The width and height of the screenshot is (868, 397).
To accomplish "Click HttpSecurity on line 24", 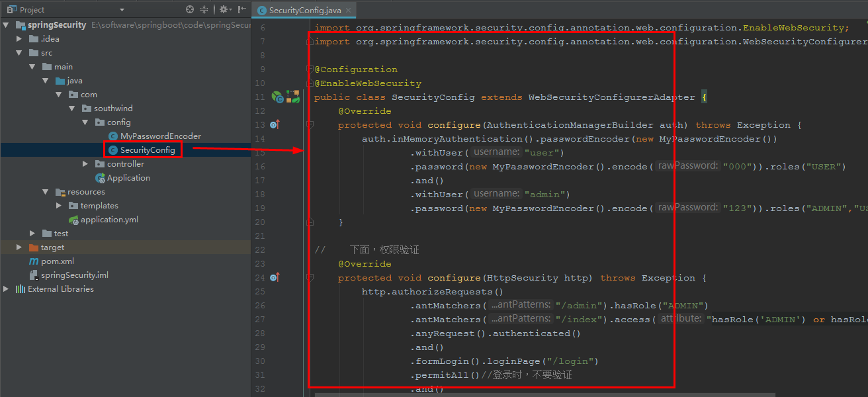I will click(x=522, y=278).
